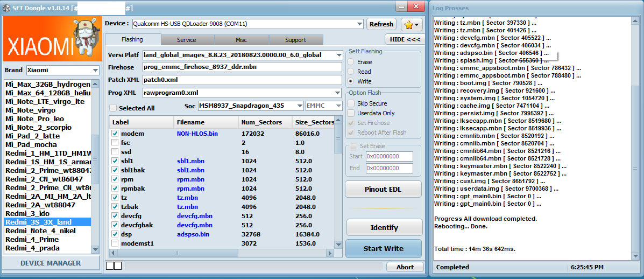The width and height of the screenshot is (644, 279).
Task: Open the EMMC storage type dropdown
Action: tap(338, 106)
